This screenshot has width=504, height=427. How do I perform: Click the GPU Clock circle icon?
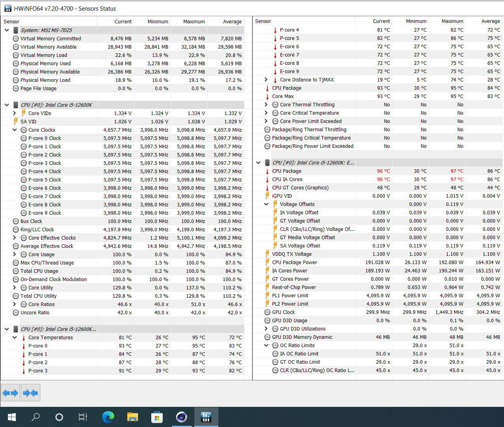tap(267, 312)
